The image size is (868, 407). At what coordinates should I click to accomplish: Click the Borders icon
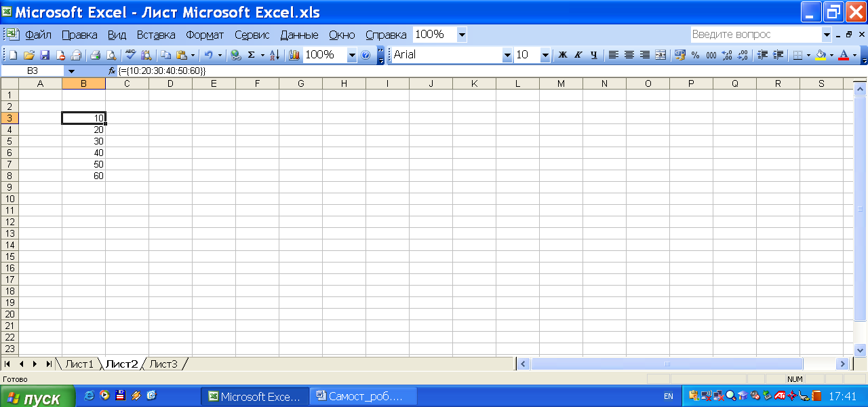798,55
